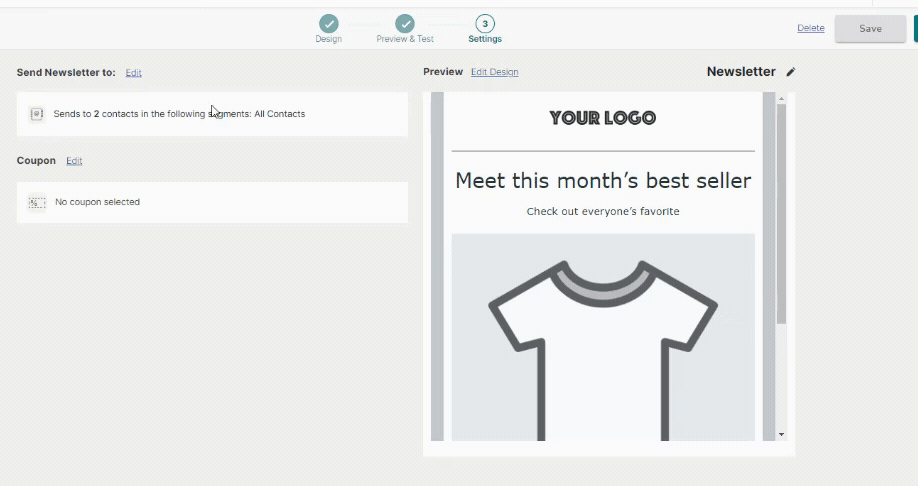Click the Preview & Test checkmark circle
Image resolution: width=918 pixels, height=486 pixels.
[x=405, y=23]
